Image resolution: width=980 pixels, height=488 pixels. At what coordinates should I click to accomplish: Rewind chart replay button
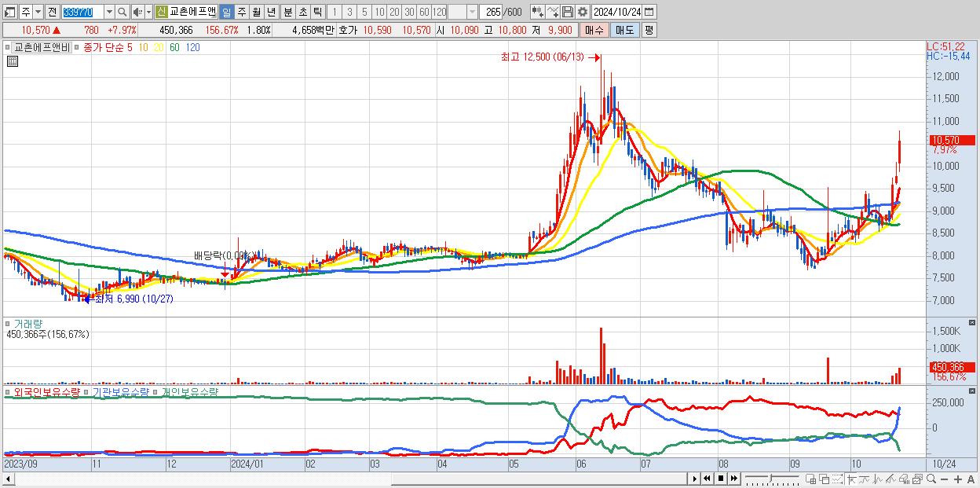coord(708,479)
